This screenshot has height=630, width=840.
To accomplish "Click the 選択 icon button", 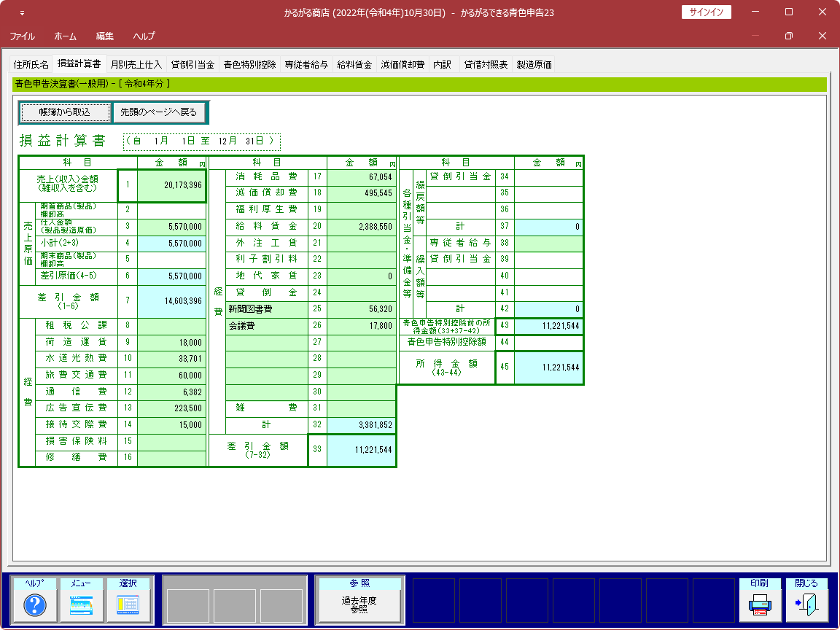I will (128, 600).
